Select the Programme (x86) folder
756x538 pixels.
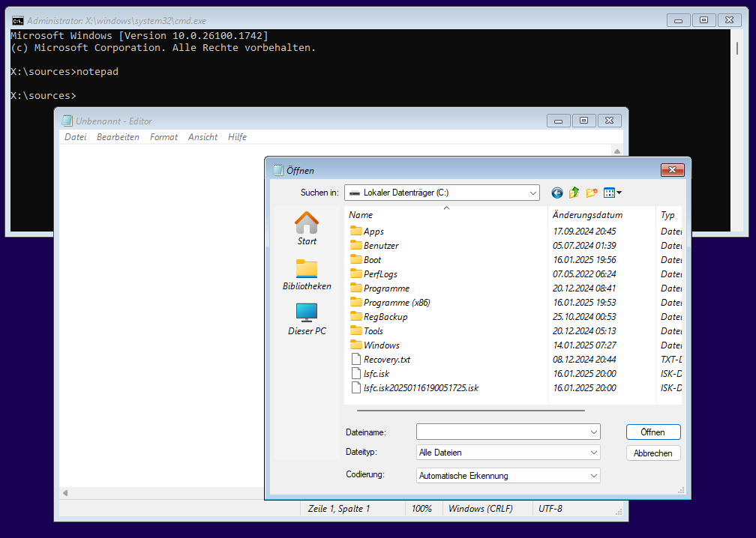(390, 303)
